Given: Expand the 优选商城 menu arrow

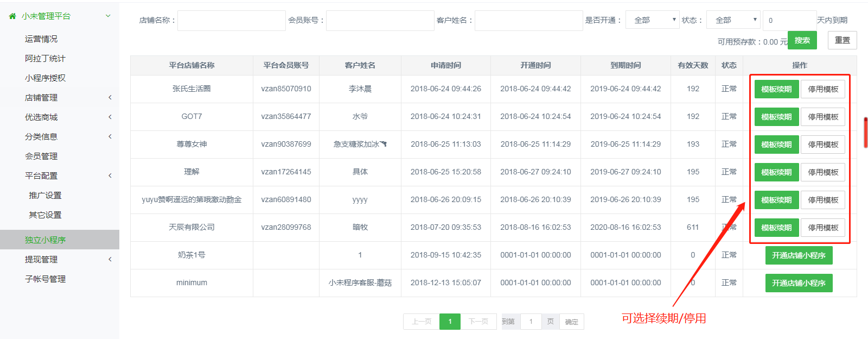Looking at the screenshot, I should [x=110, y=117].
